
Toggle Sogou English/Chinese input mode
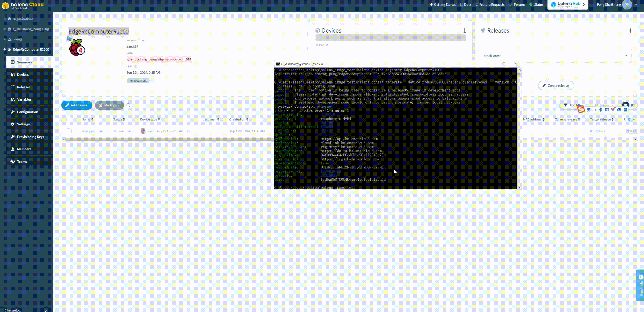pos(589,110)
